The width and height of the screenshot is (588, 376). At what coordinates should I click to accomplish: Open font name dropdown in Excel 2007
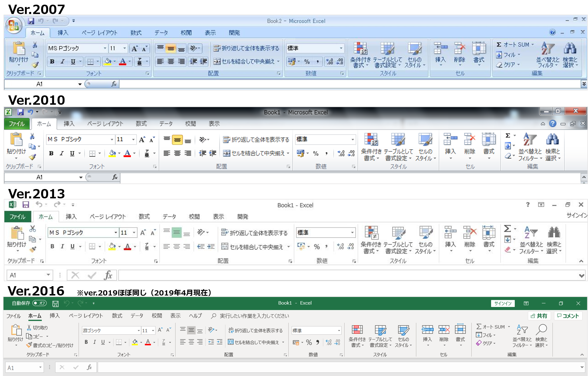coord(105,48)
